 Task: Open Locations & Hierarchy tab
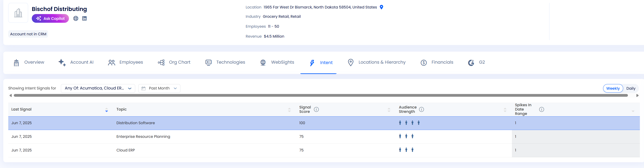tap(376, 62)
